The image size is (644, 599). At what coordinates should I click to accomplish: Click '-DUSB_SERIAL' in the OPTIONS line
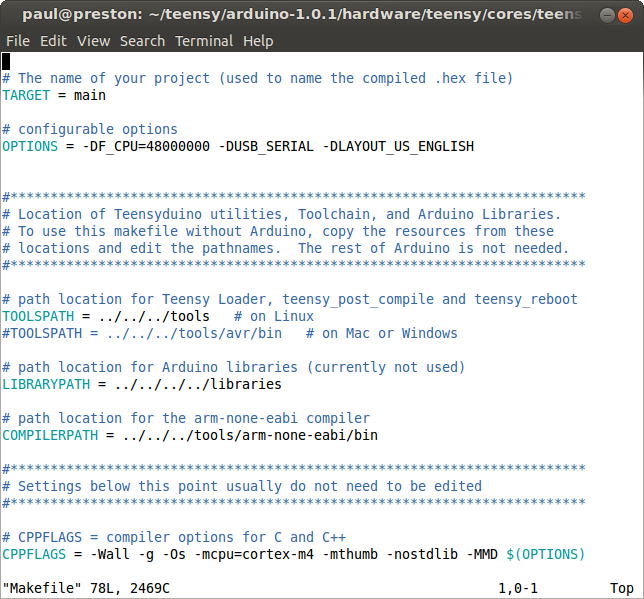(x=266, y=147)
